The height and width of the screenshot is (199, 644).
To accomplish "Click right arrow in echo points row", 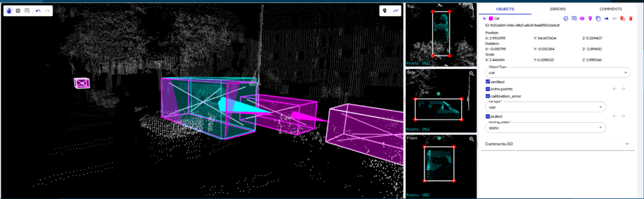I will [x=623, y=89].
